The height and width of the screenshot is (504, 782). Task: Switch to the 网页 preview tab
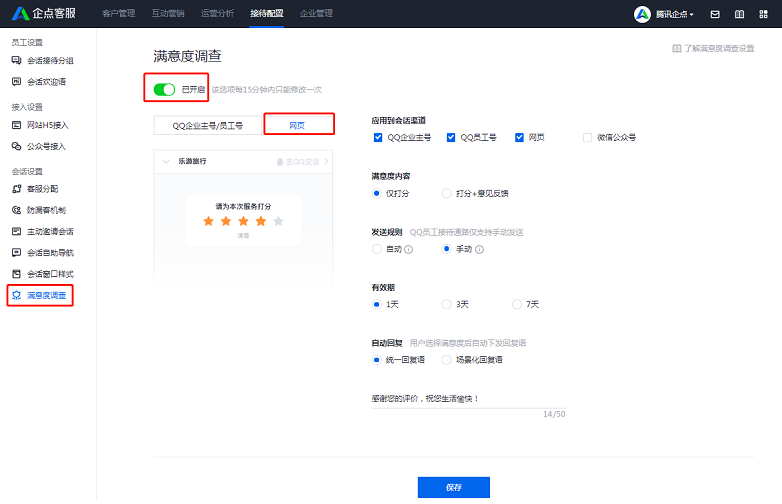pos(297,125)
